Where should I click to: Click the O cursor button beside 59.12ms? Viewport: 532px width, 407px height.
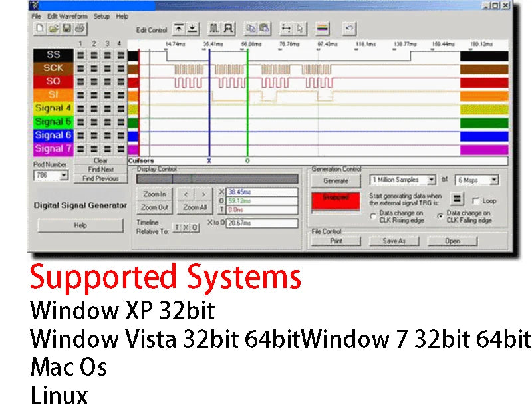[221, 201]
